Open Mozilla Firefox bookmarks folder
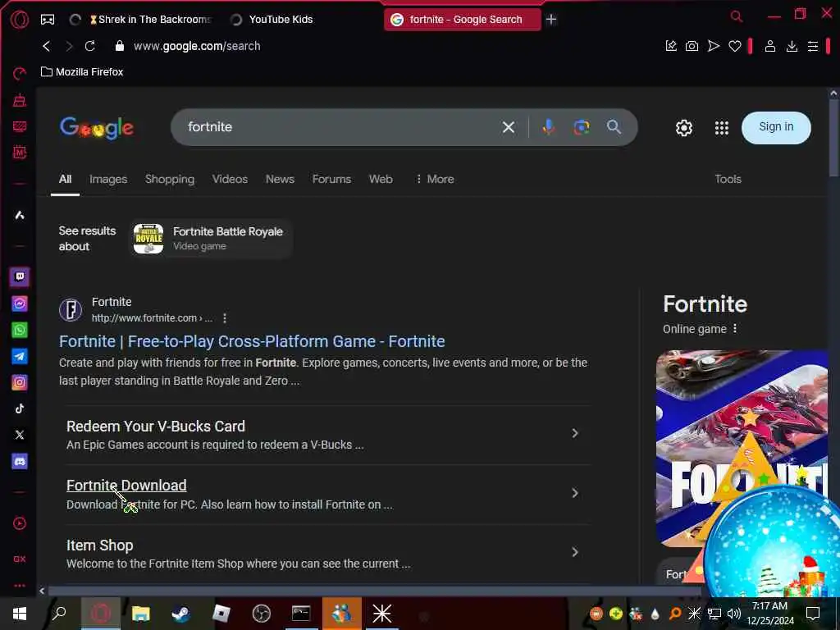840x630 pixels. (82, 72)
